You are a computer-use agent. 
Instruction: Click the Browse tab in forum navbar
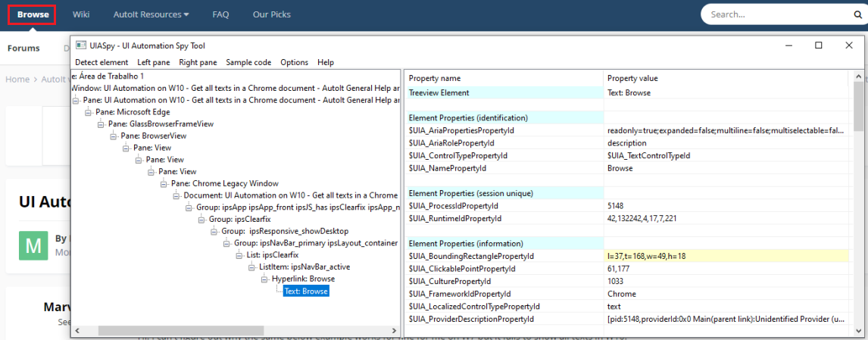(33, 14)
